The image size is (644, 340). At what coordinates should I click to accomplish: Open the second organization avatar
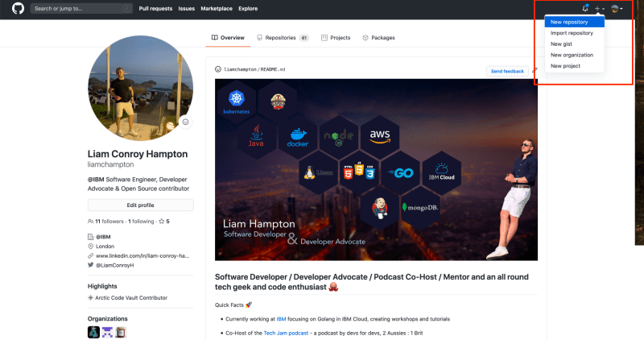pos(107,332)
